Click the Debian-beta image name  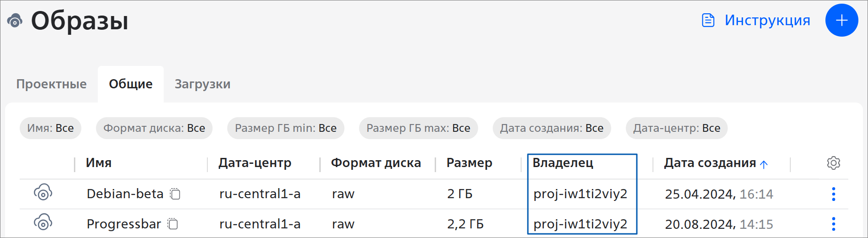tap(125, 194)
